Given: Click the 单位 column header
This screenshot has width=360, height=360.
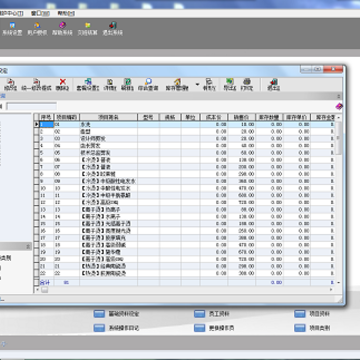Looking at the screenshot, I should point(191,117).
